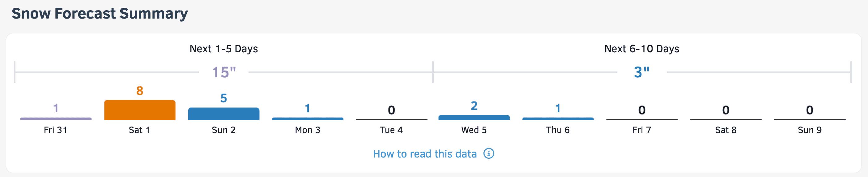This screenshot has height=177, width=868.
Task: Select the Wed 5 snowfall bar
Action: pos(474,117)
